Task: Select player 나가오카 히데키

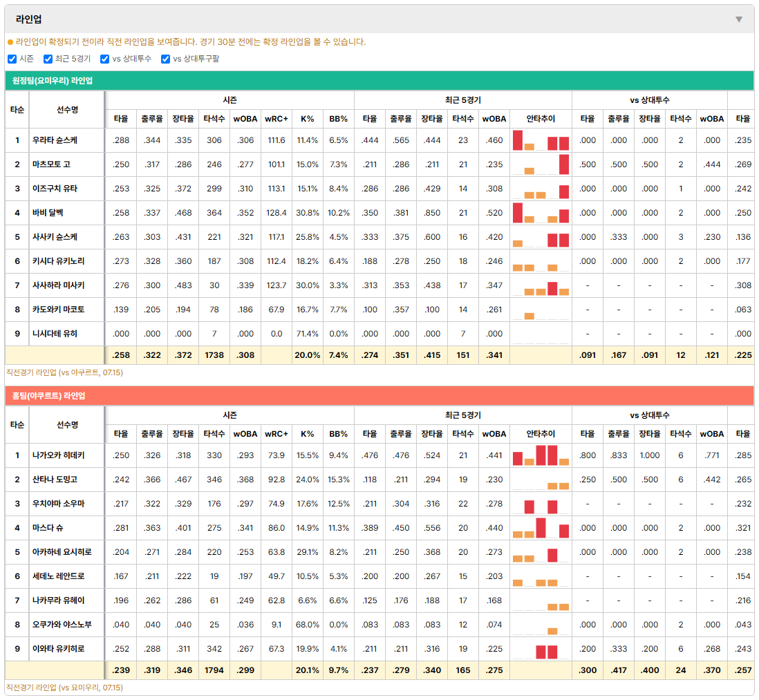Action: click(x=59, y=455)
